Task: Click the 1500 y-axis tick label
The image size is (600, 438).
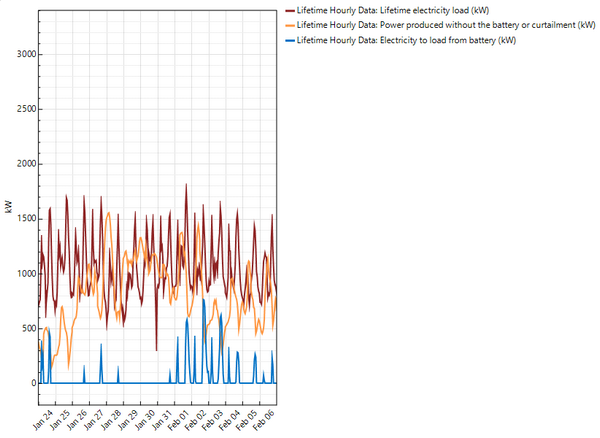Action: [x=23, y=219]
